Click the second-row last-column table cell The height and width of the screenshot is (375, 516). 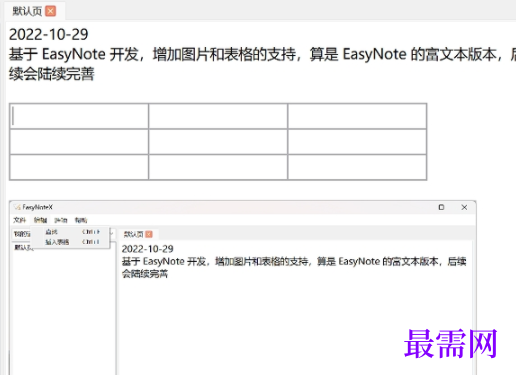[357, 142]
